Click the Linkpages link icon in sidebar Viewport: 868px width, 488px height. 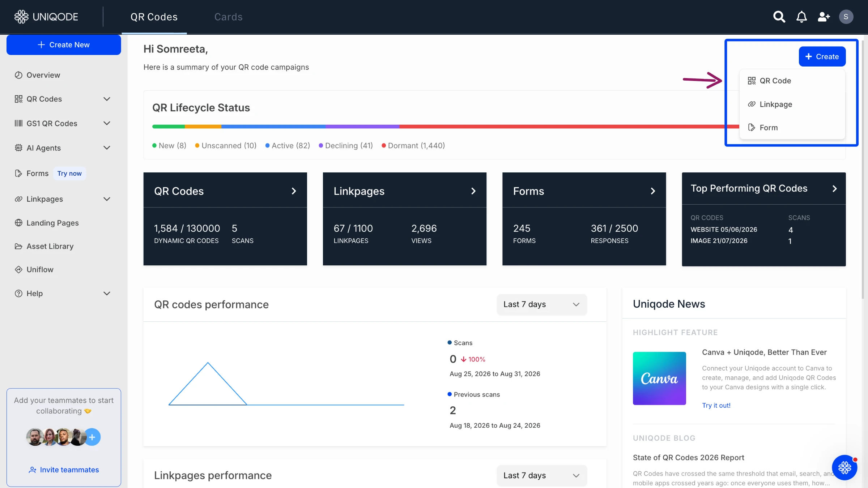click(18, 199)
